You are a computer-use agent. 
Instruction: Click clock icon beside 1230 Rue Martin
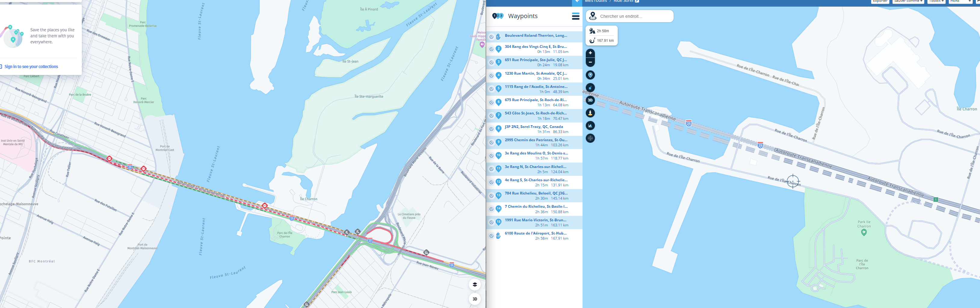click(492, 76)
